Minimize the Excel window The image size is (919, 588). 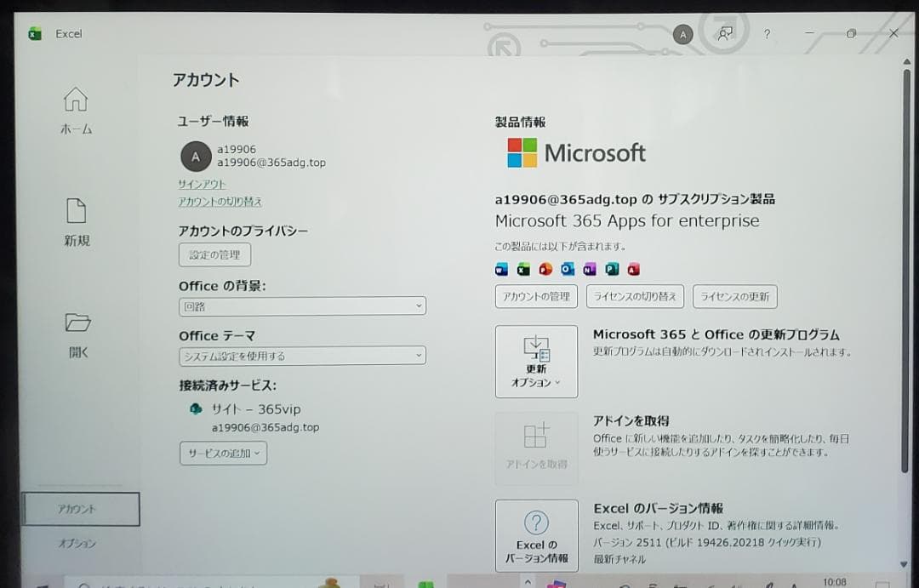coord(809,33)
